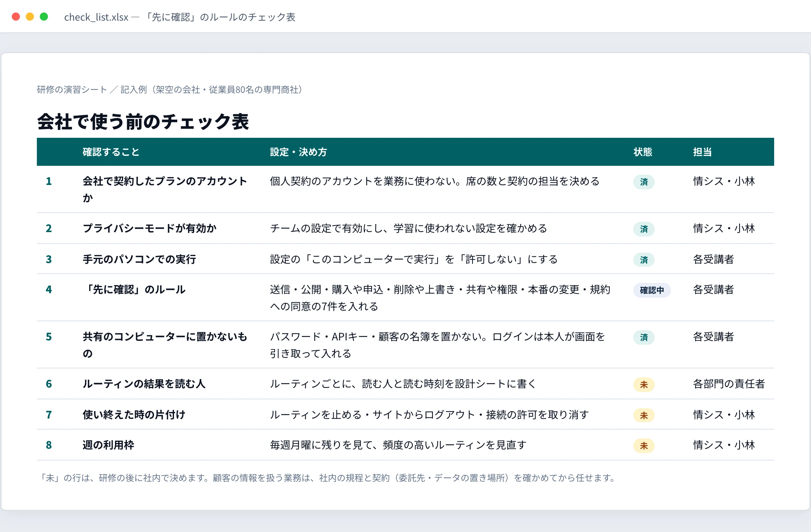Click the 担当 column header

tap(702, 152)
